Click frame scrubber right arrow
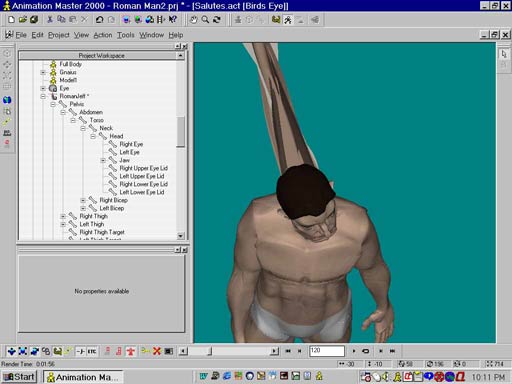The height and width of the screenshot is (384, 512). click(274, 351)
